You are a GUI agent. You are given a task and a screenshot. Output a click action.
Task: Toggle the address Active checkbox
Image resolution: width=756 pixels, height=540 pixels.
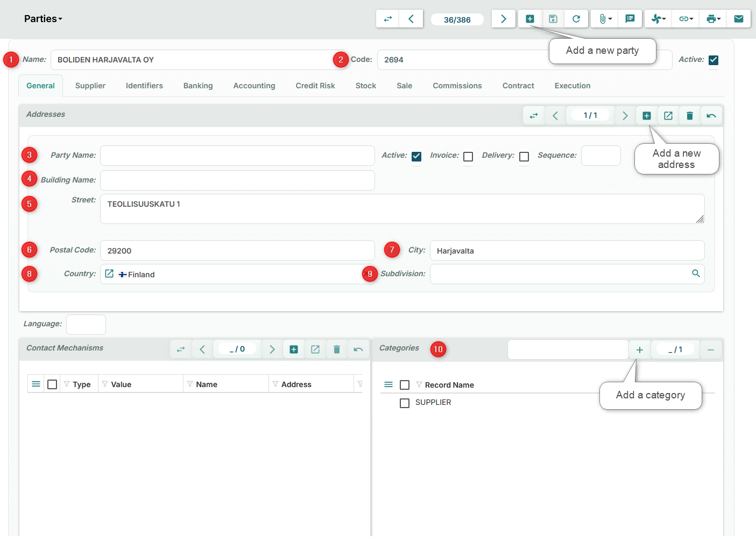(x=416, y=157)
